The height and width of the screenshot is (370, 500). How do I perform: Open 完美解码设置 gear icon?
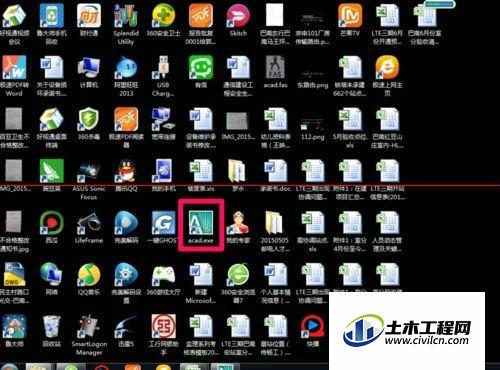point(126,274)
